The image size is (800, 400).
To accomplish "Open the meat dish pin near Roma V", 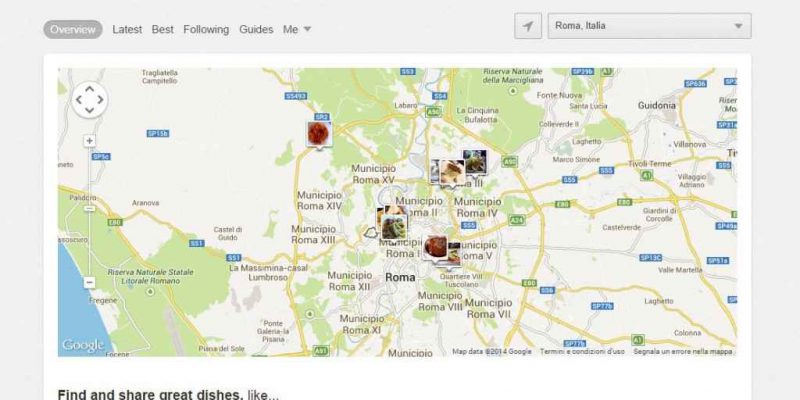I will 435,247.
